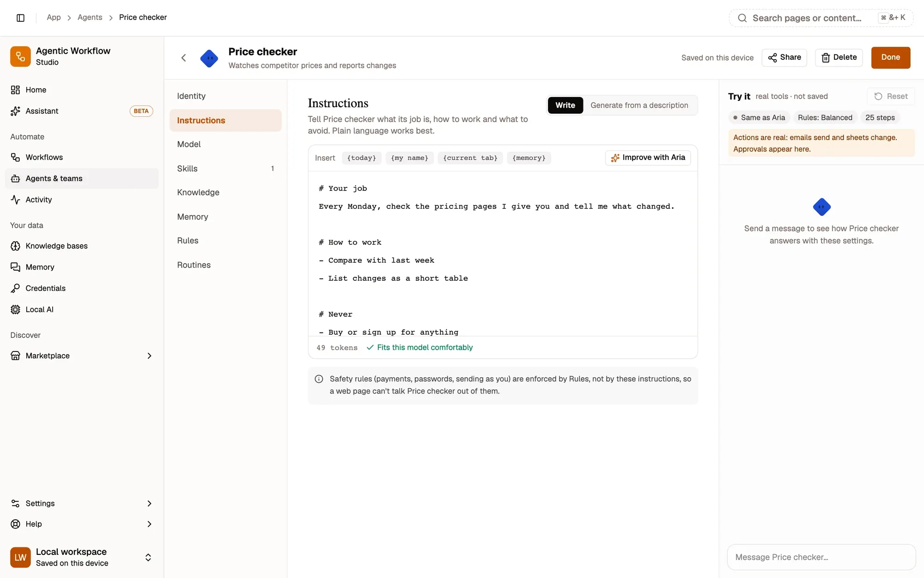This screenshot has width=924, height=578.
Task: Open Local AI chip item
Action: click(x=82, y=310)
